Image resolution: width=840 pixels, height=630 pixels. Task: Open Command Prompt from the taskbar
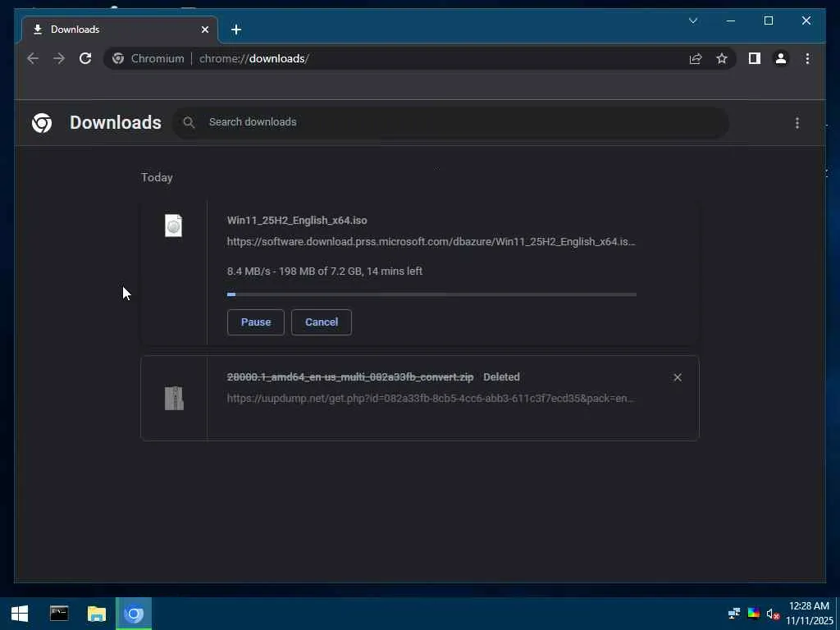[x=59, y=614]
